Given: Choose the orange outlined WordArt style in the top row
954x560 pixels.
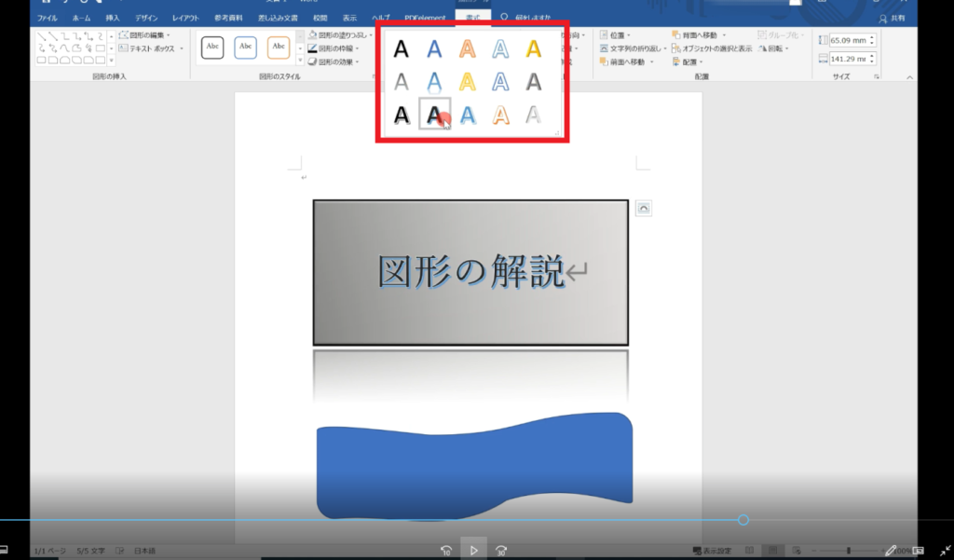Looking at the screenshot, I should point(467,49).
